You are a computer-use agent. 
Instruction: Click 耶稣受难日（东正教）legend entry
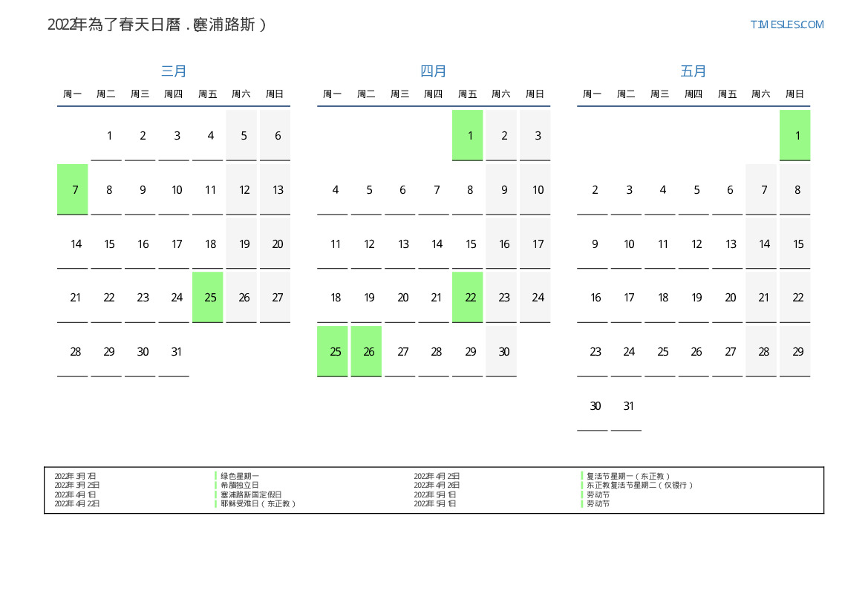point(258,503)
